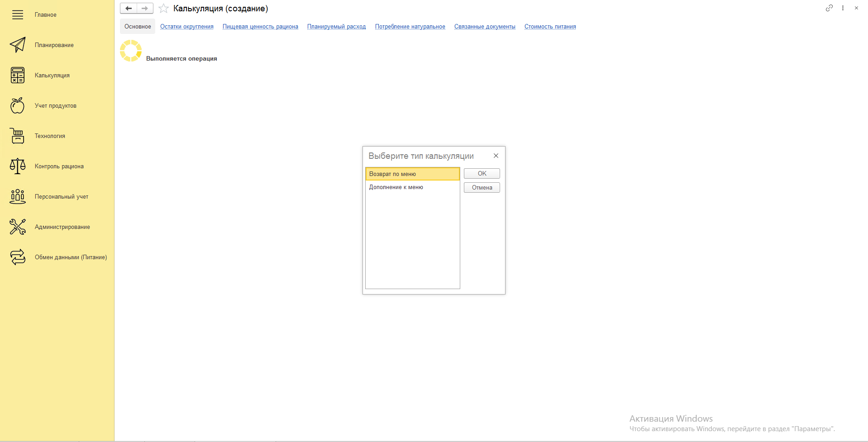Viewport: 868px width, 442px height.
Task: Open Администрирование tools icon
Action: (18, 227)
